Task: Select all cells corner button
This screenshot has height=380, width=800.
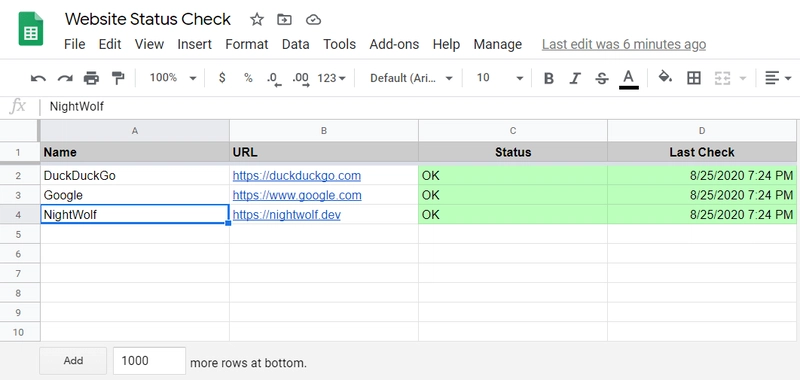Action: point(19,131)
